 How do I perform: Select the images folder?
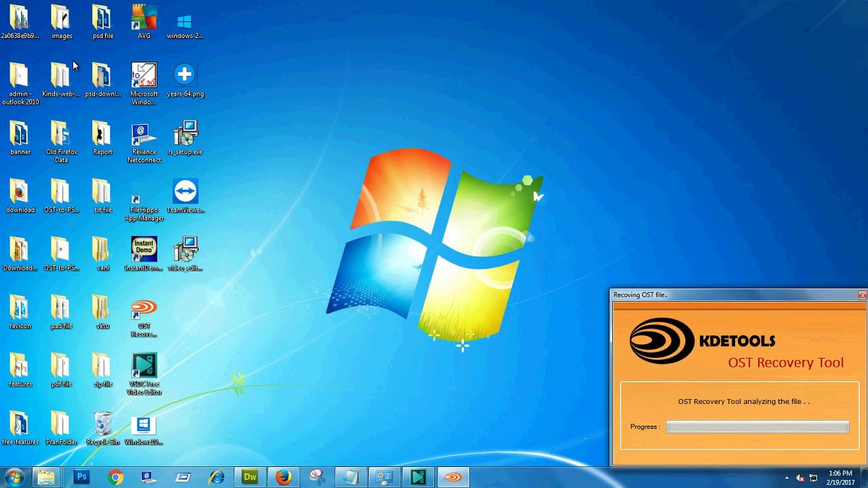61,22
